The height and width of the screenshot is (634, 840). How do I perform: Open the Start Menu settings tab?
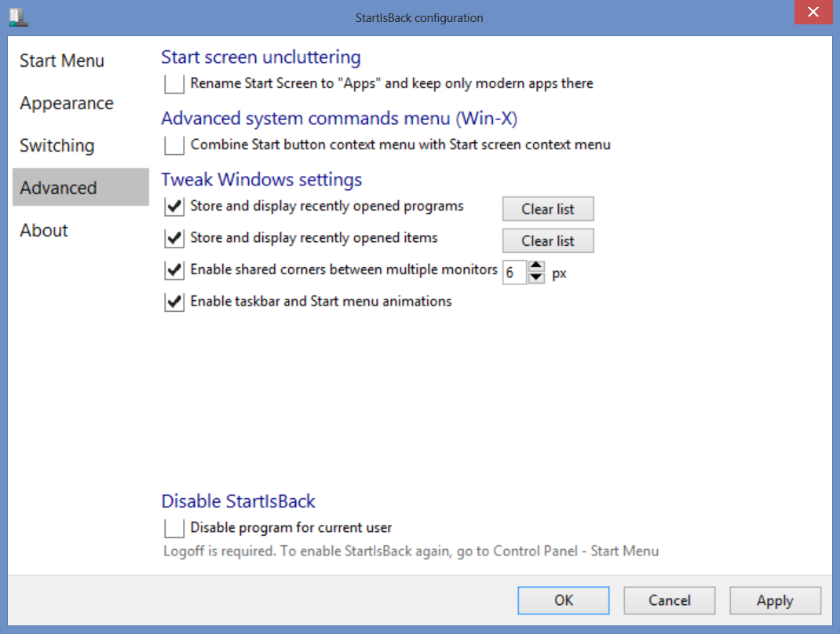point(62,61)
